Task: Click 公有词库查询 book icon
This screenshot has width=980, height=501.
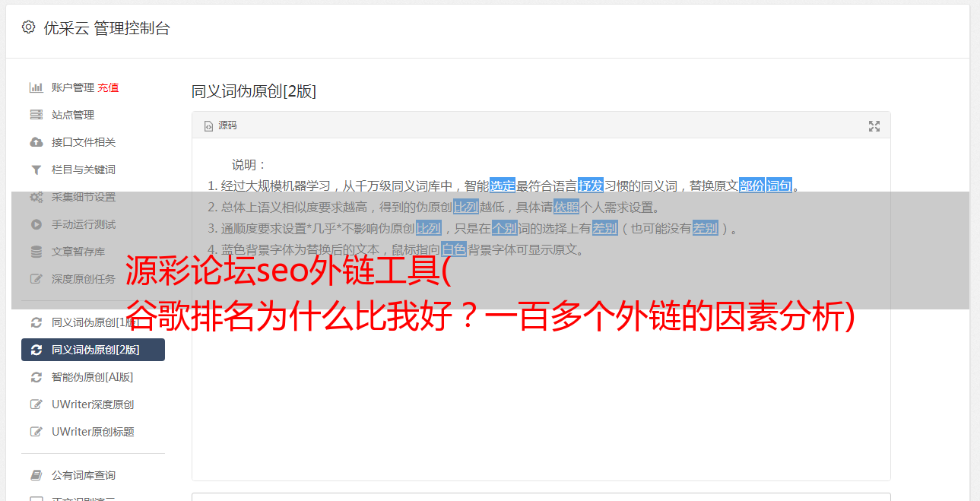Action: click(x=36, y=475)
